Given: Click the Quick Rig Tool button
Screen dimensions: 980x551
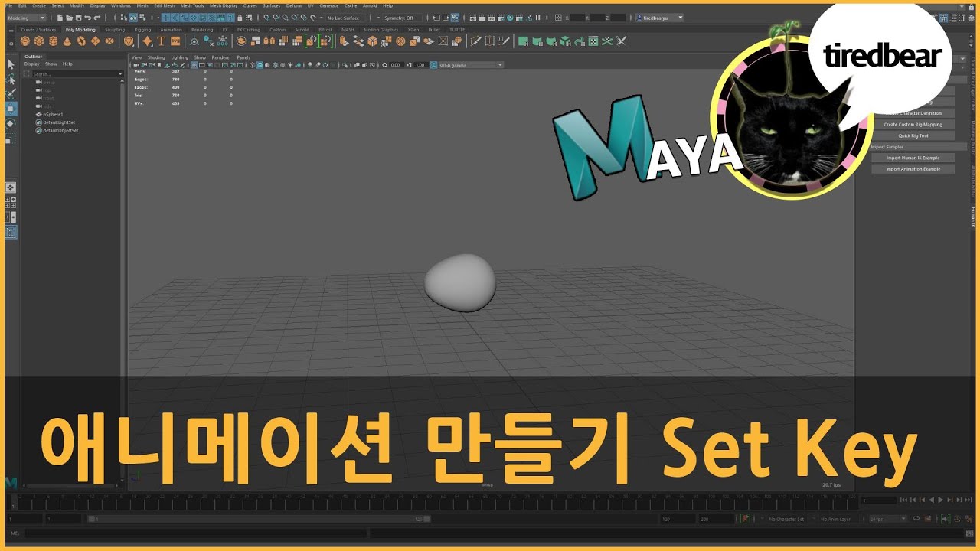Looking at the screenshot, I should (x=913, y=135).
